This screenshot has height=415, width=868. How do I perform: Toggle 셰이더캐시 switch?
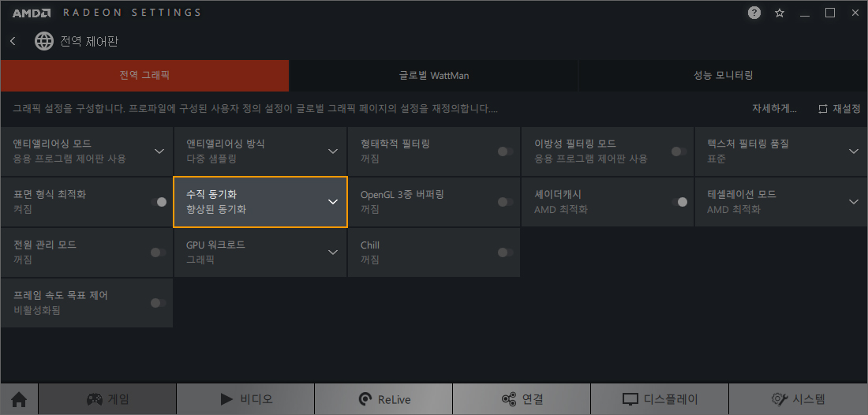coord(679,202)
